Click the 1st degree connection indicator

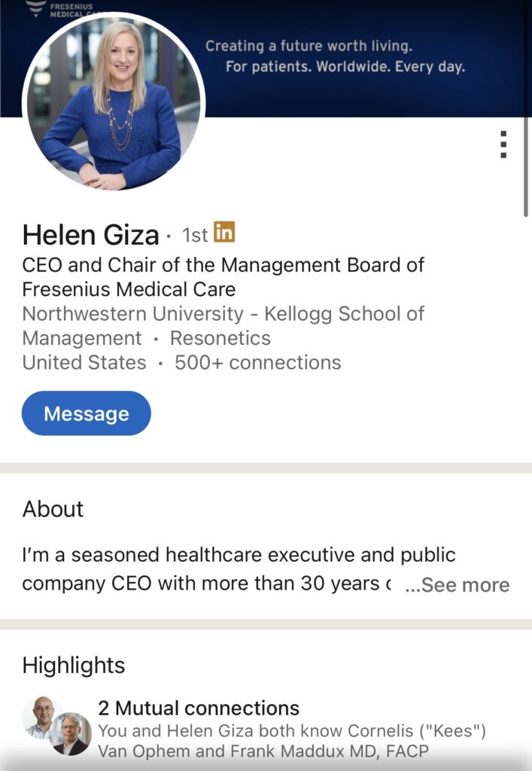pyautogui.click(x=195, y=236)
